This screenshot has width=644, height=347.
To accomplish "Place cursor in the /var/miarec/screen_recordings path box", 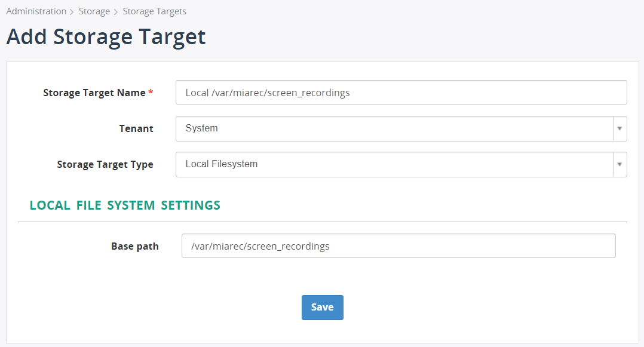I will point(398,245).
